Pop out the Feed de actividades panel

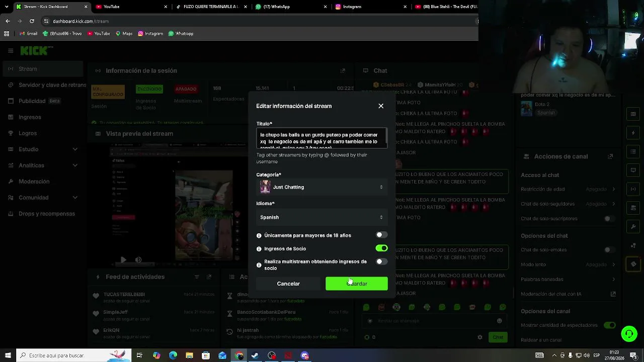click(209, 277)
